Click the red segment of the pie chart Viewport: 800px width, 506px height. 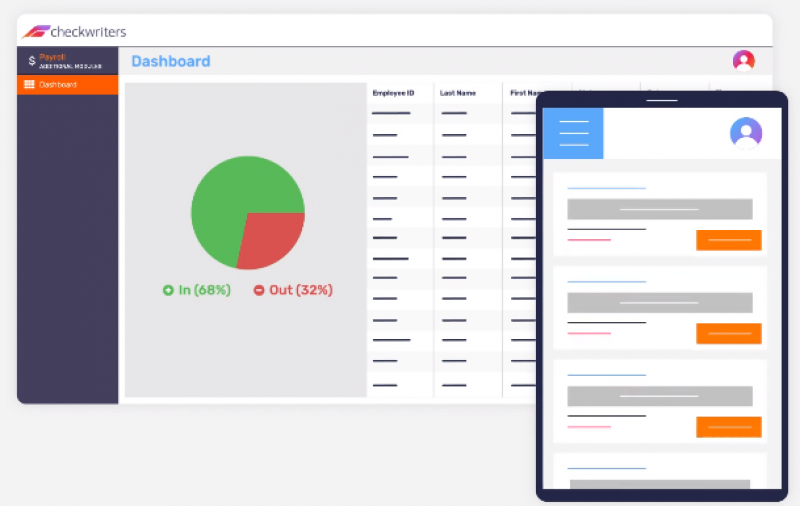coord(272,238)
